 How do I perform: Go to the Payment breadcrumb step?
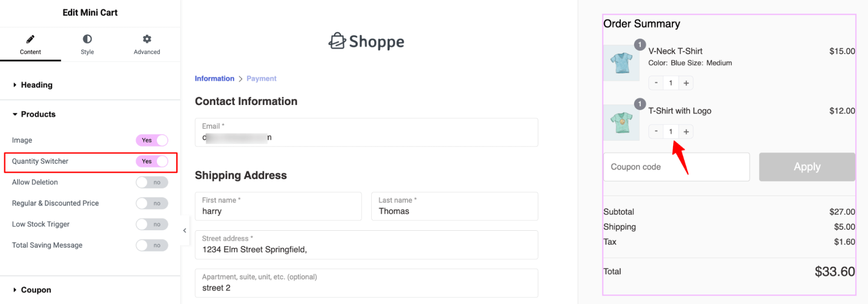pyautogui.click(x=261, y=78)
